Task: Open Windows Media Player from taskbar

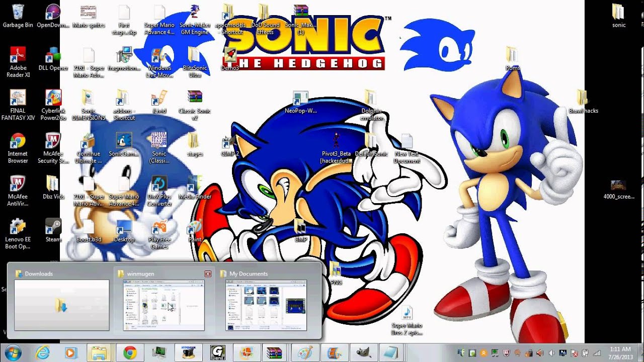Action: pos(70,353)
